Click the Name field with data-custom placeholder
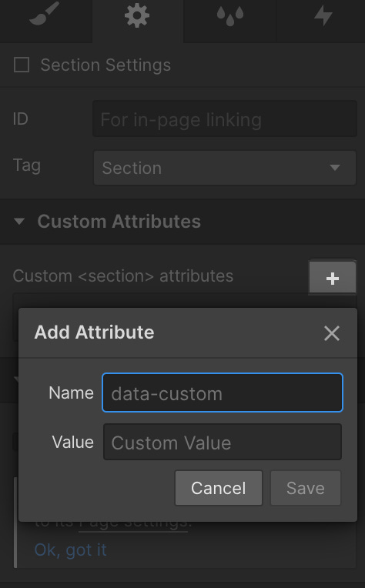 click(x=223, y=393)
